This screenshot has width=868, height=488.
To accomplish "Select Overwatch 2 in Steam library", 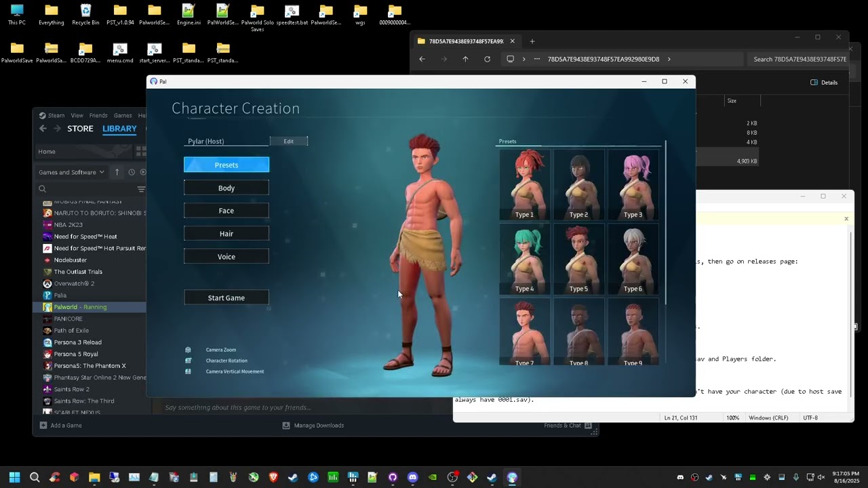I will [74, 283].
